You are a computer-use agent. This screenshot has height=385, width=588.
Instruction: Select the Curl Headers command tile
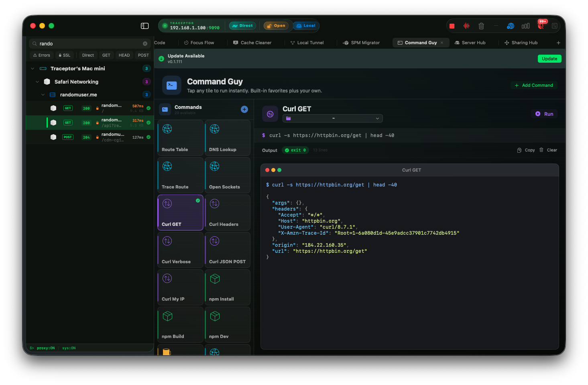[228, 213]
